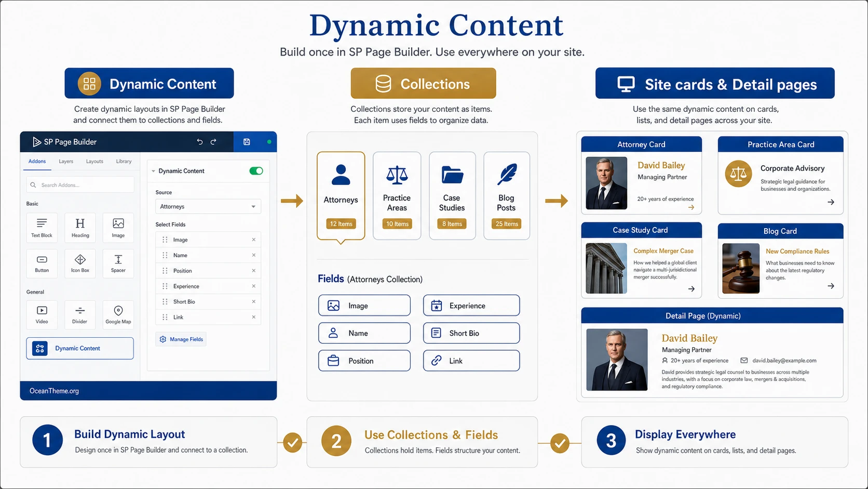Click the Position field chip in Fields

364,361
